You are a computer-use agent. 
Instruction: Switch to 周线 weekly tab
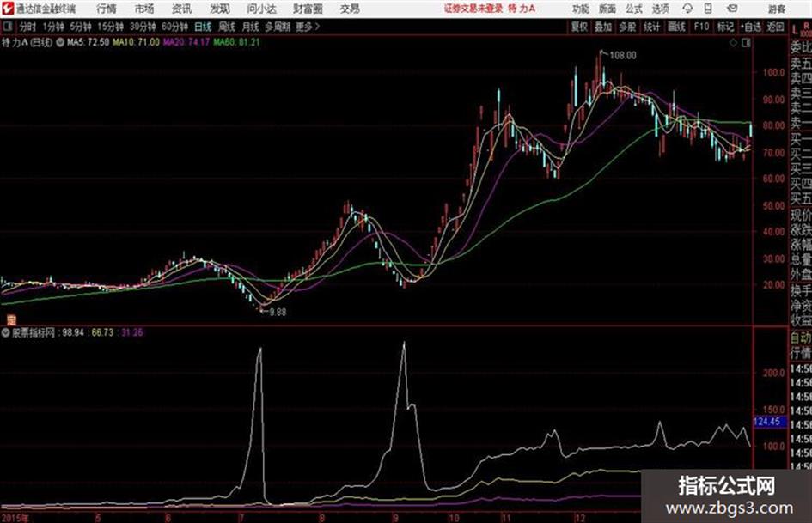(x=227, y=27)
